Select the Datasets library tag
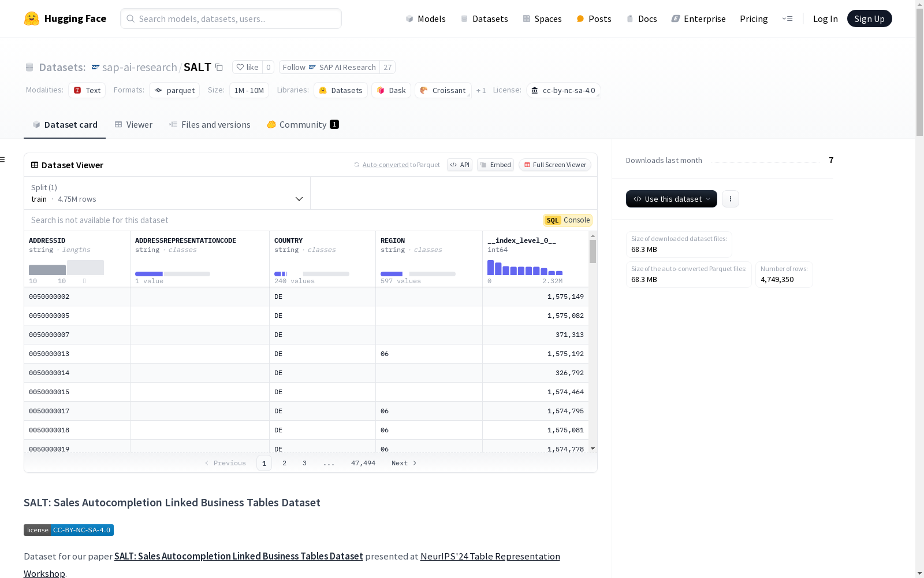924x578 pixels. pyautogui.click(x=341, y=90)
